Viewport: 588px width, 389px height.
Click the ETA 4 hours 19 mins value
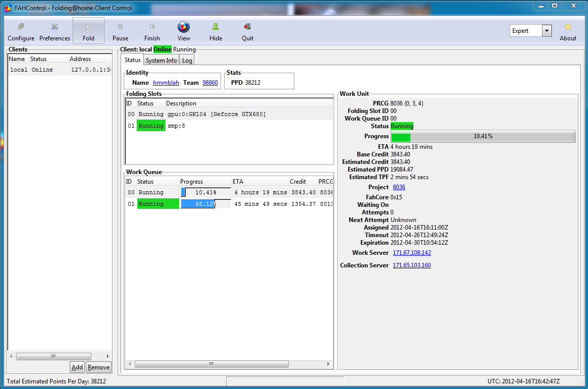[411, 147]
